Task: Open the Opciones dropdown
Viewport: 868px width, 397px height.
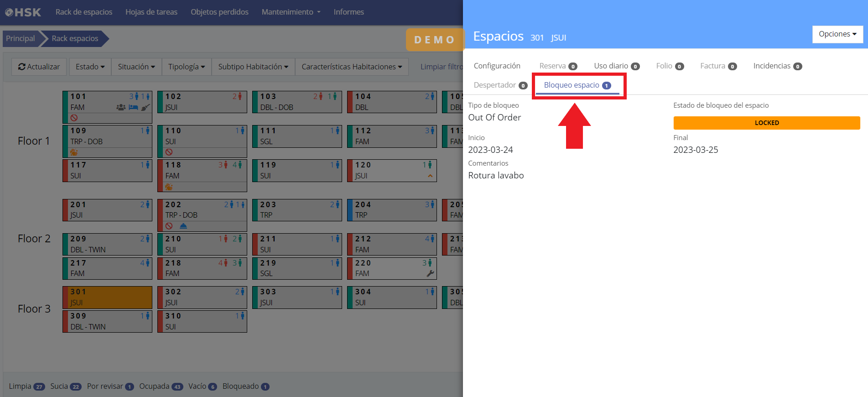Action: (x=837, y=34)
